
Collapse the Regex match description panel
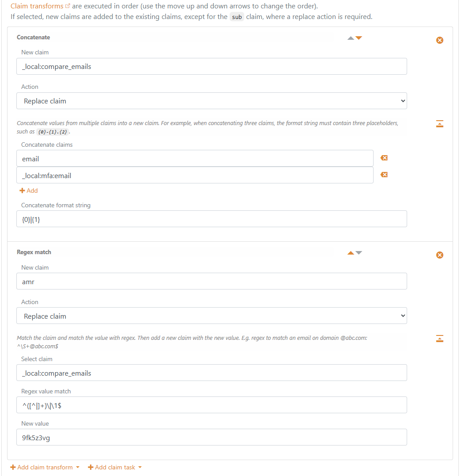439,339
